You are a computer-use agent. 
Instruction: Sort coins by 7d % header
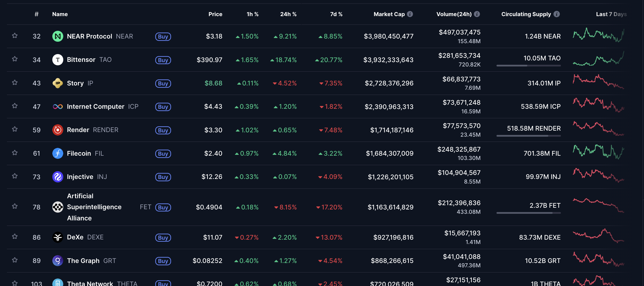coord(336,14)
